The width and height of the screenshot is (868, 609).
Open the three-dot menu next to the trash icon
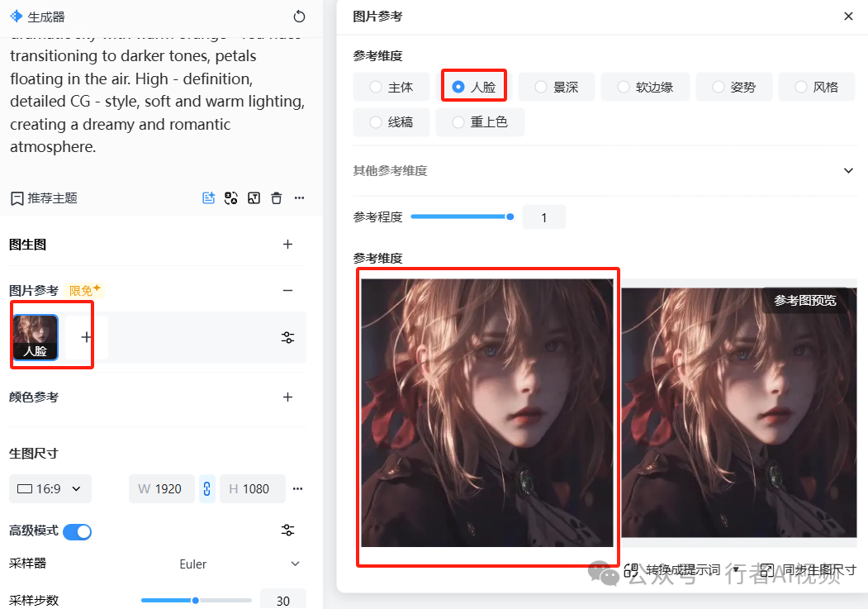tap(300, 198)
